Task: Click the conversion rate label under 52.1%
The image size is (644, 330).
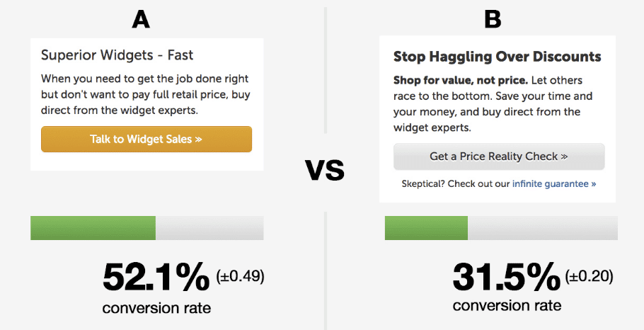Action: 157,308
